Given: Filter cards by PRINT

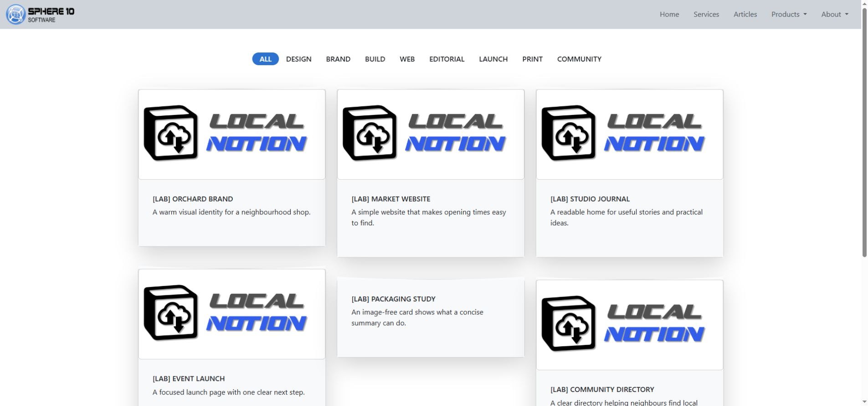Looking at the screenshot, I should click(x=532, y=59).
